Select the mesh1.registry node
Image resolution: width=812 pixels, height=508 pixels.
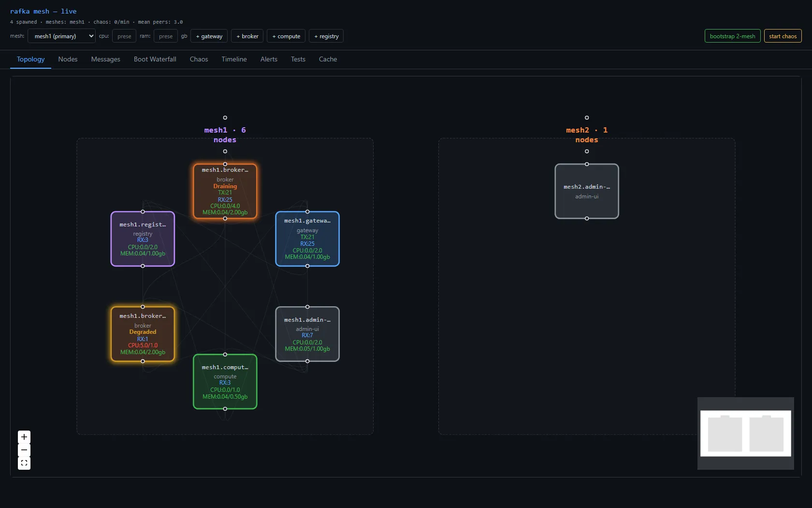click(x=143, y=239)
